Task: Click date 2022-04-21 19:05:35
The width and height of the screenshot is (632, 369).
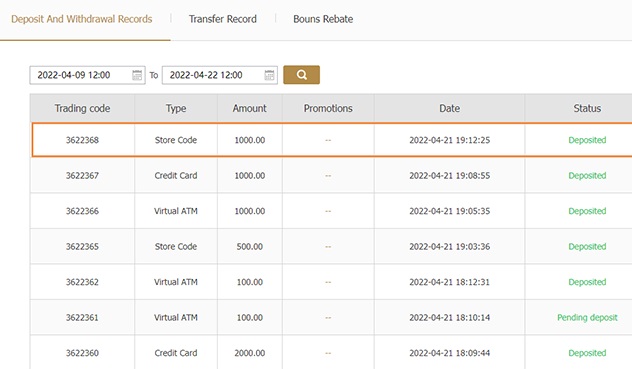Action: click(449, 211)
